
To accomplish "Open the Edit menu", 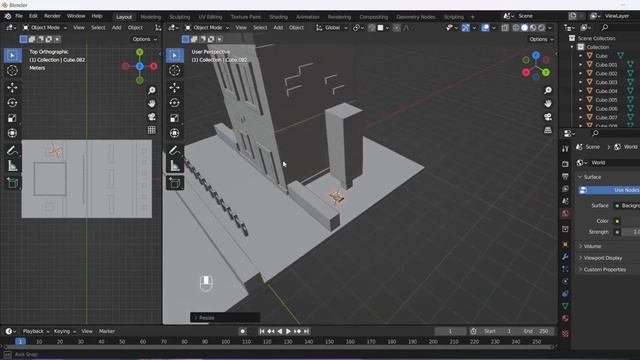I will point(33,16).
